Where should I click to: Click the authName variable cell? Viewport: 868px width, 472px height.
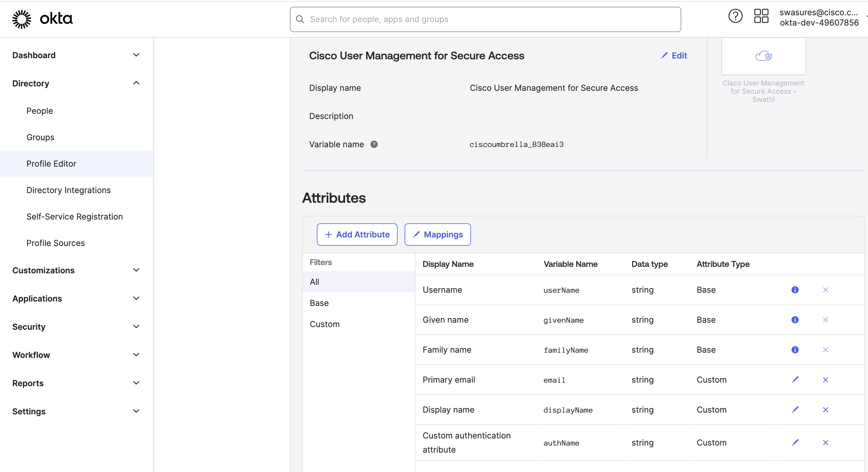click(x=561, y=443)
